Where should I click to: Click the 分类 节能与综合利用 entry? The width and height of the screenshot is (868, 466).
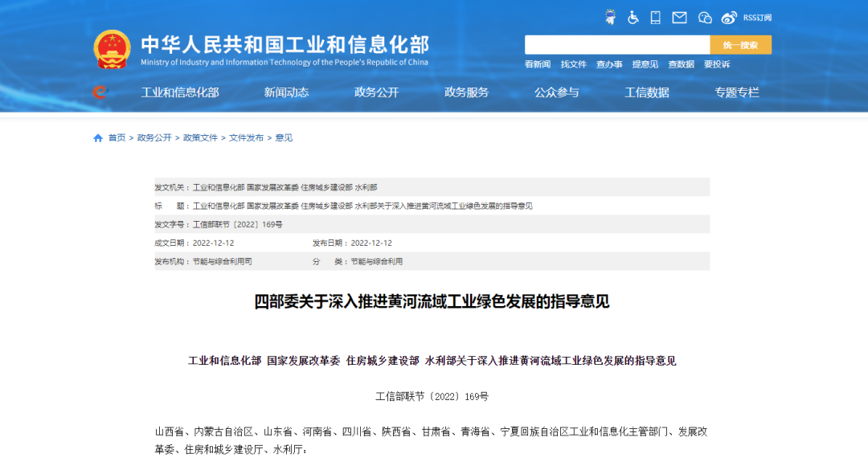[x=358, y=261]
